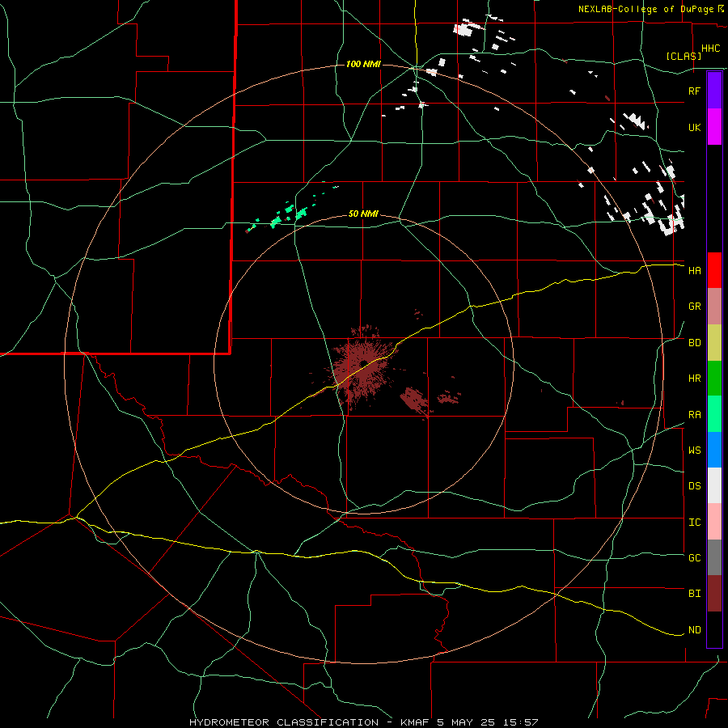This screenshot has height=728, width=728.
Task: Click the UK magenta legend swatch
Action: tap(714, 127)
